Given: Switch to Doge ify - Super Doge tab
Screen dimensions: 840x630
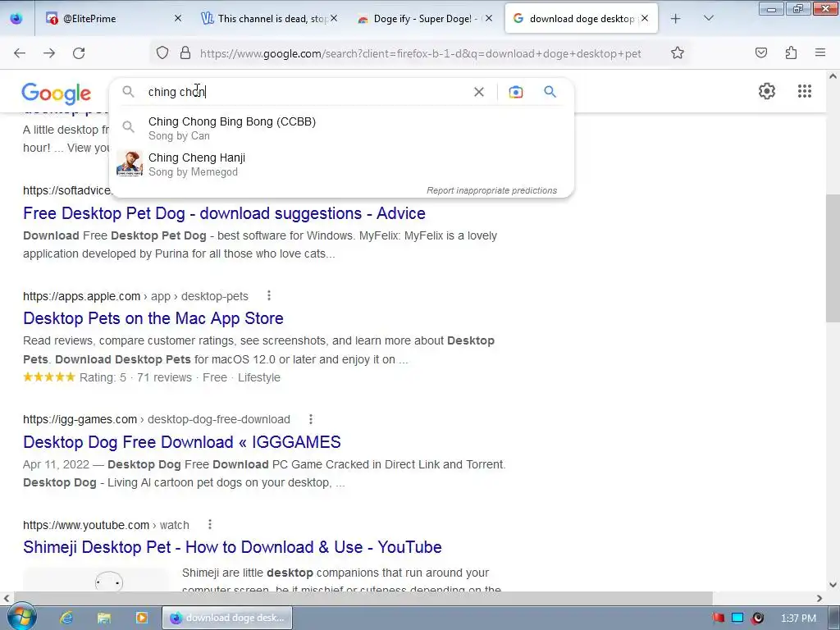Looking at the screenshot, I should tap(424, 18).
